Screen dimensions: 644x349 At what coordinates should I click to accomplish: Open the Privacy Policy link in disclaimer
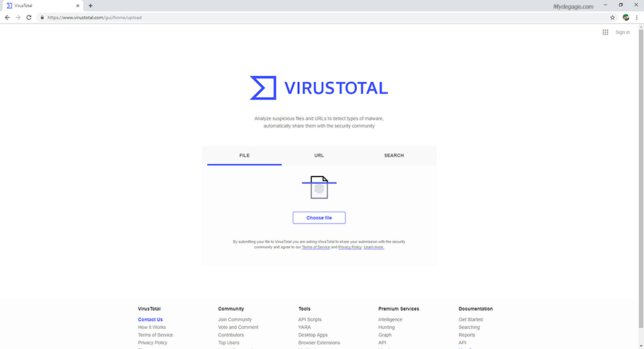tap(350, 247)
